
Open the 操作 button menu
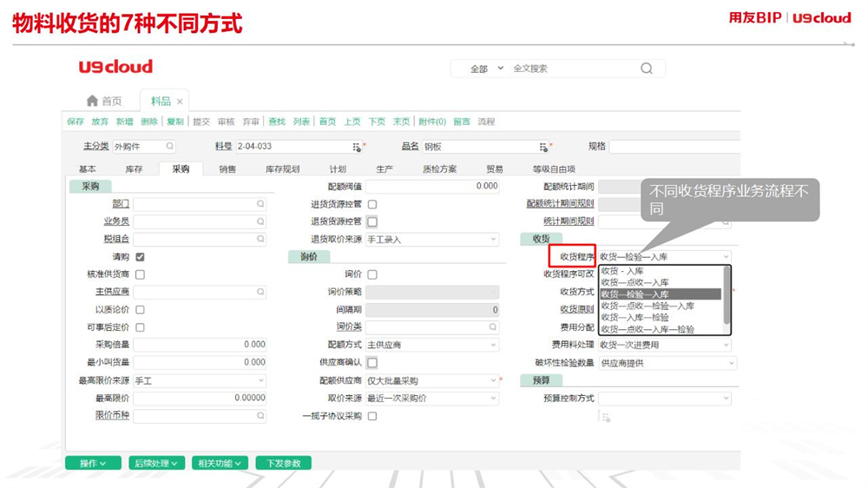coord(93,463)
